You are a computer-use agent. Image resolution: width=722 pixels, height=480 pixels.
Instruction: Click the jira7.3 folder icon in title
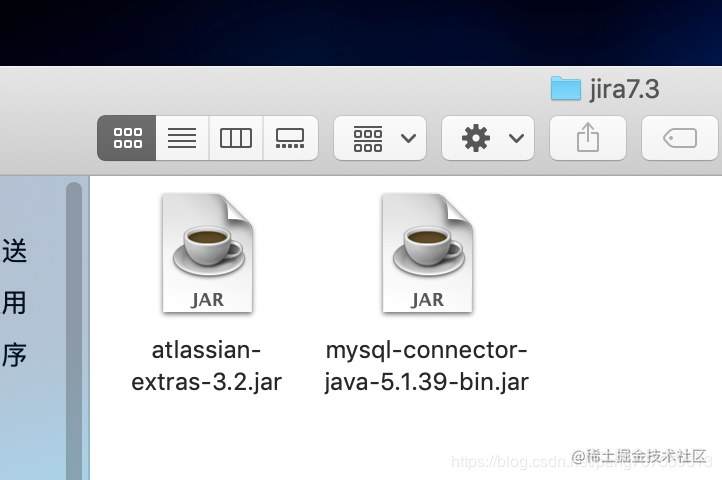coord(566,88)
